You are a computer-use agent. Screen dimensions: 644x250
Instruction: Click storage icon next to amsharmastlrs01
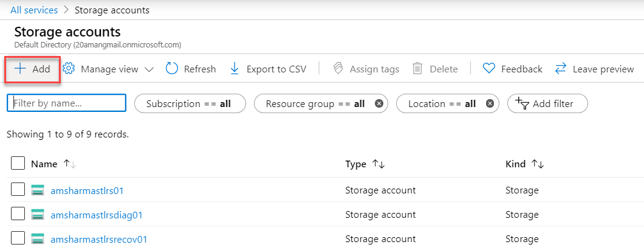click(x=38, y=190)
